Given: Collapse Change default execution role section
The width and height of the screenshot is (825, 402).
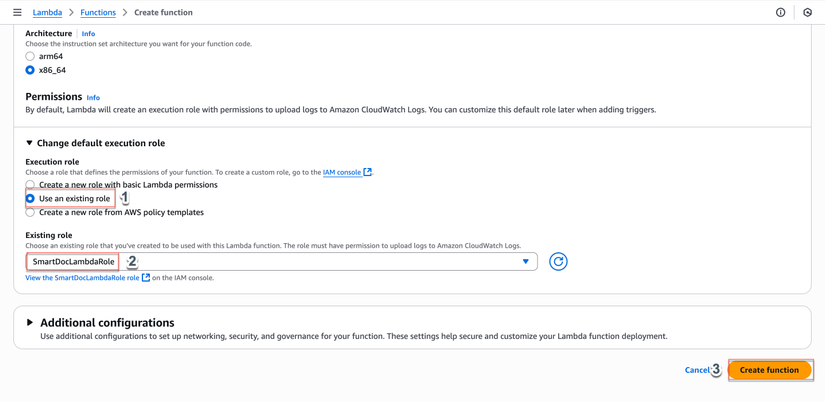Looking at the screenshot, I should 29,144.
